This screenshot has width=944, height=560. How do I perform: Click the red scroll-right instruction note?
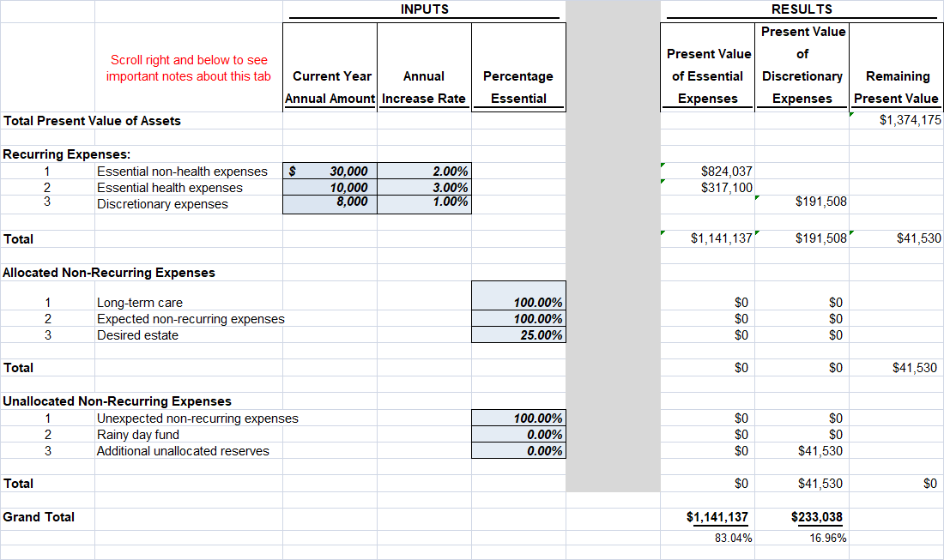coord(187,67)
